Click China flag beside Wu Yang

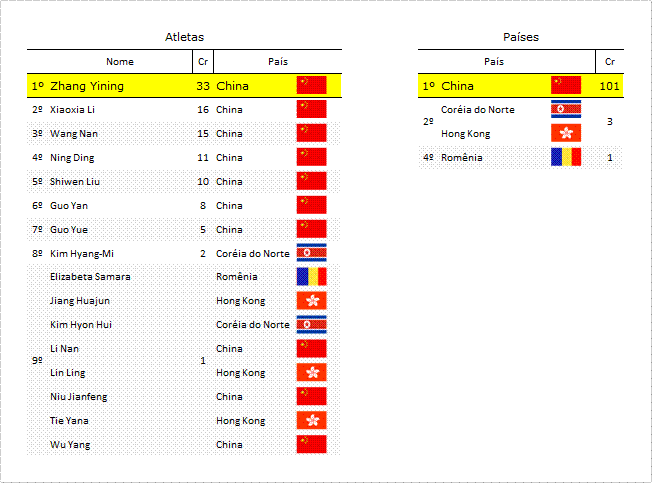pyautogui.click(x=311, y=444)
